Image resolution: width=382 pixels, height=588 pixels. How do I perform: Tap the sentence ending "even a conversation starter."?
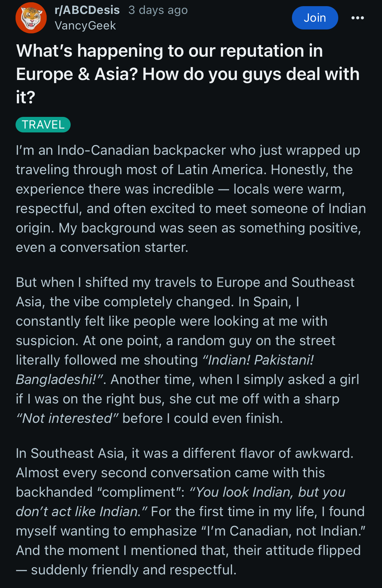102,247
